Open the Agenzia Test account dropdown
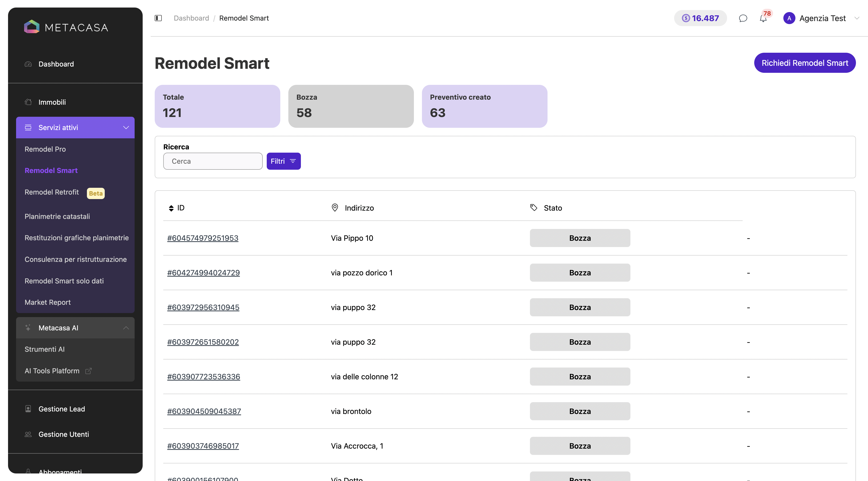 pos(857,18)
